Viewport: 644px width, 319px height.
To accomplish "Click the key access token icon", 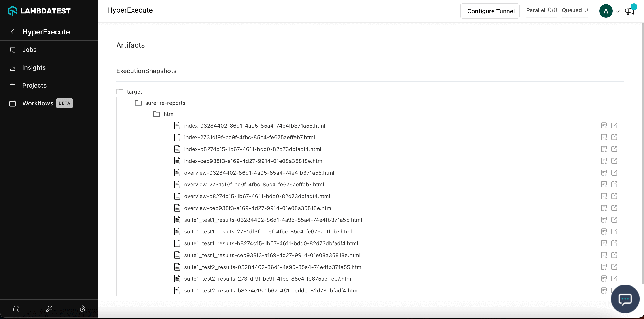I will click(49, 309).
